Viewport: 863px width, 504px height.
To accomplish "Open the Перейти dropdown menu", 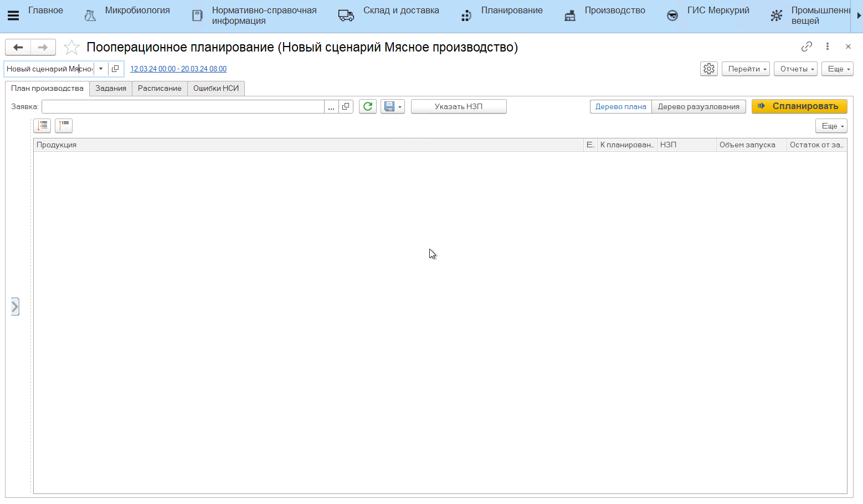I will (x=746, y=69).
